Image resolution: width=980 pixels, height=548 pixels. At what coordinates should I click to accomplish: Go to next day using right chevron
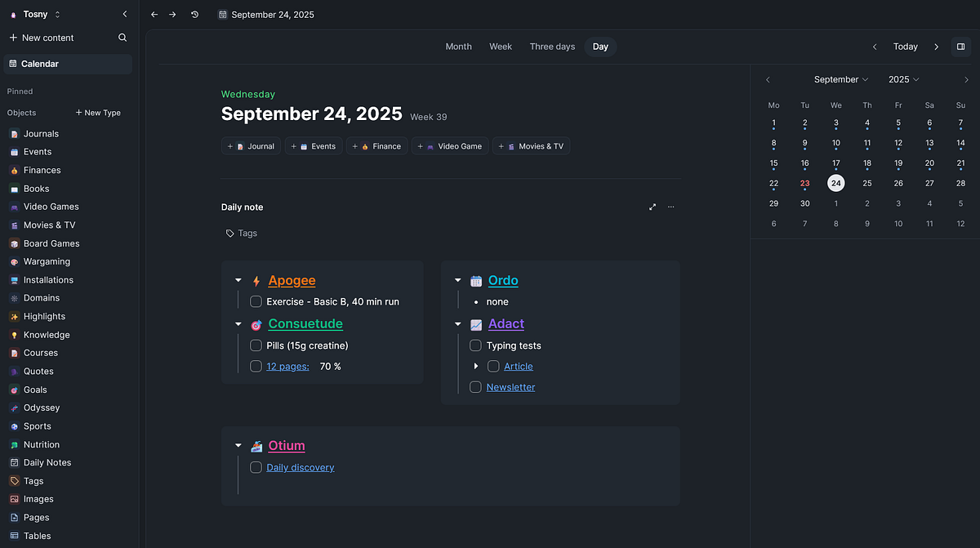(936, 47)
